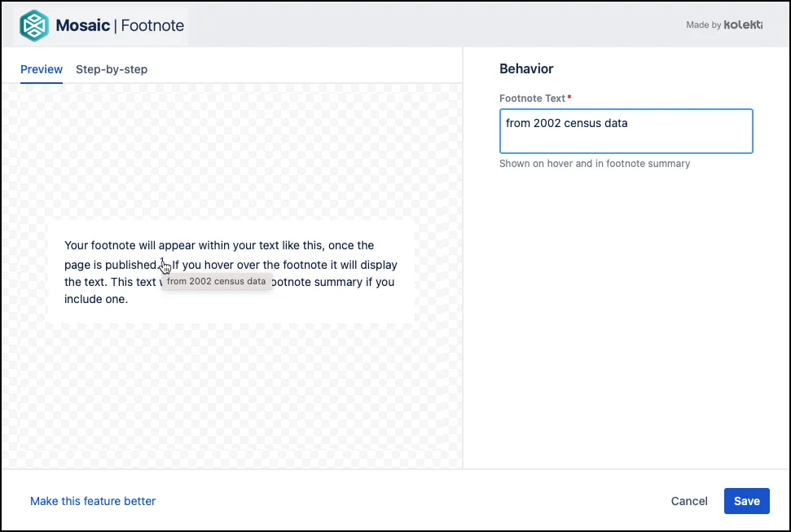Click the 'from 2002 census data' tooltip
Image resolution: width=791 pixels, height=532 pixels.
pos(217,282)
